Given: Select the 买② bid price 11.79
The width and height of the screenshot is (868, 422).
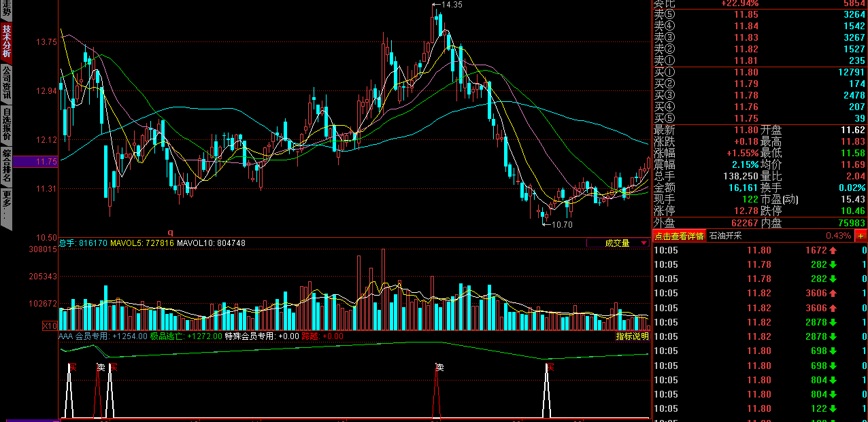Looking at the screenshot, I should point(746,84).
